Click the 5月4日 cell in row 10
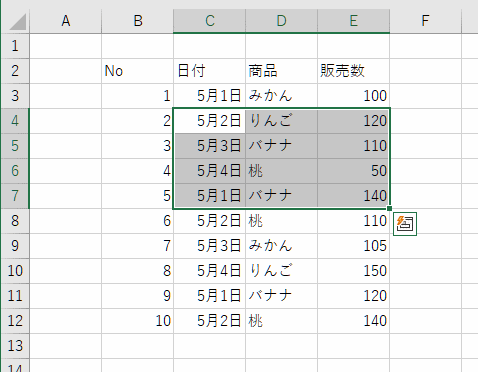 click(209, 271)
